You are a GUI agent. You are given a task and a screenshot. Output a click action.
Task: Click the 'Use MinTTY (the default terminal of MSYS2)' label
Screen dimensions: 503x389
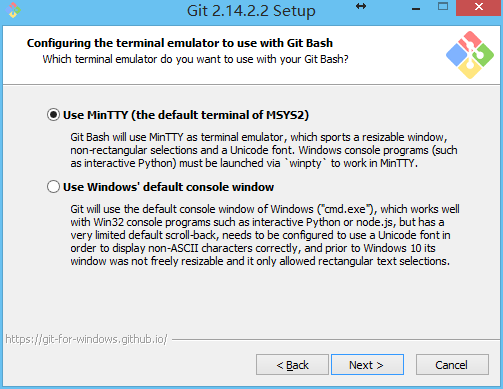tap(186, 115)
